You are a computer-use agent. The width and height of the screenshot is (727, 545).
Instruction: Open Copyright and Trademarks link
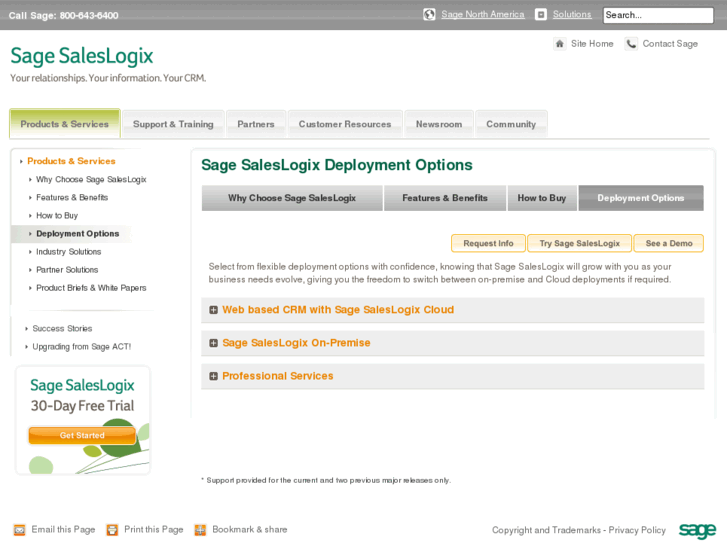(546, 530)
